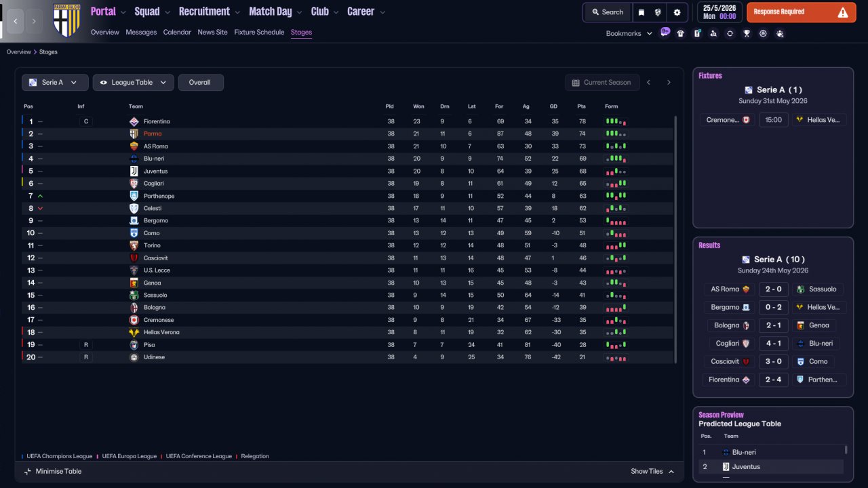
Task: Click the league table vertical scrollbar
Action: [675, 239]
